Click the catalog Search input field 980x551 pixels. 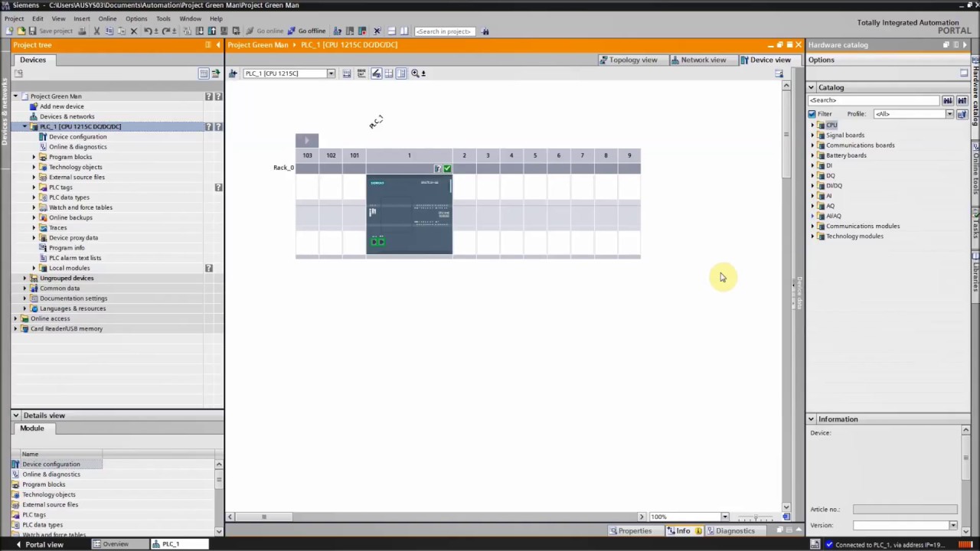click(874, 100)
